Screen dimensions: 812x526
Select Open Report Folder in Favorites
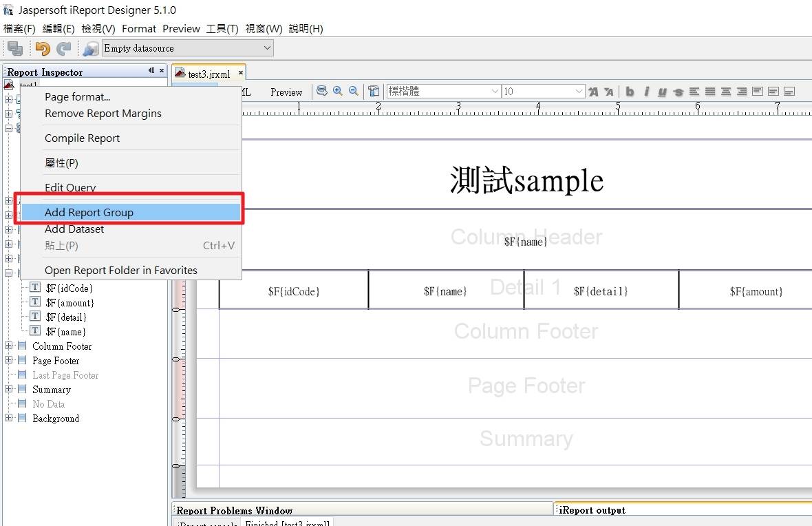(131, 271)
